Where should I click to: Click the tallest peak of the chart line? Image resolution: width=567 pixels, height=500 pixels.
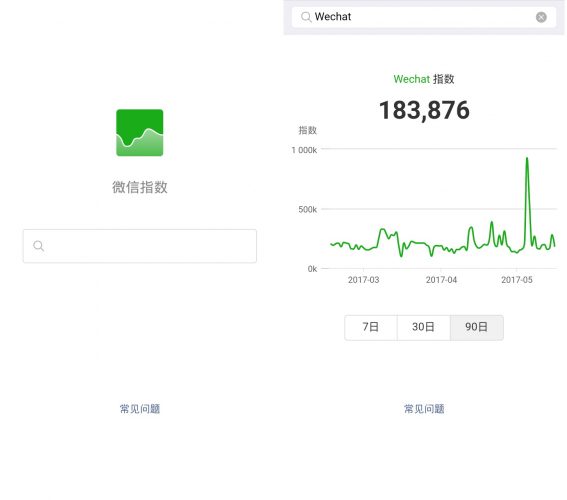tap(527, 158)
